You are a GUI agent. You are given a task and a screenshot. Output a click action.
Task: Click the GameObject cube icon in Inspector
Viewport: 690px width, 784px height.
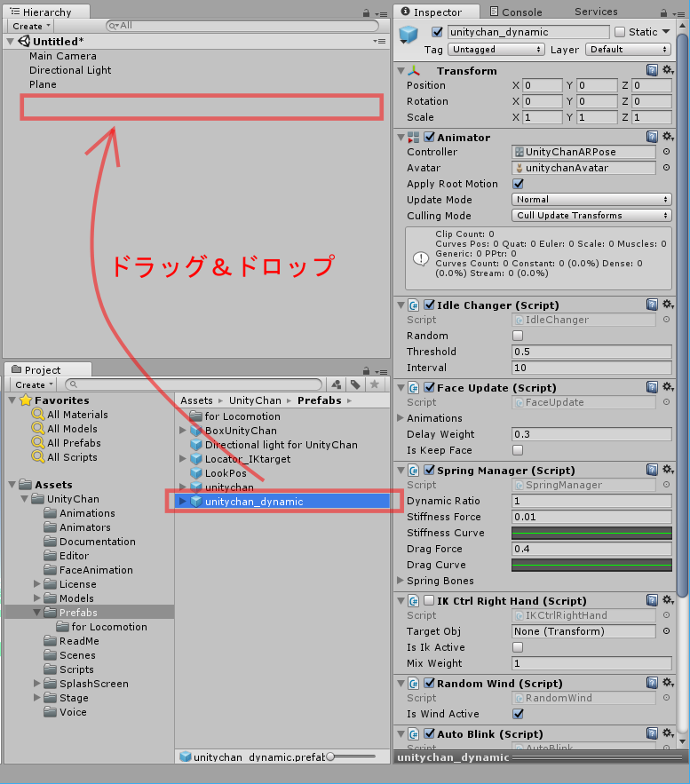pyautogui.click(x=408, y=34)
